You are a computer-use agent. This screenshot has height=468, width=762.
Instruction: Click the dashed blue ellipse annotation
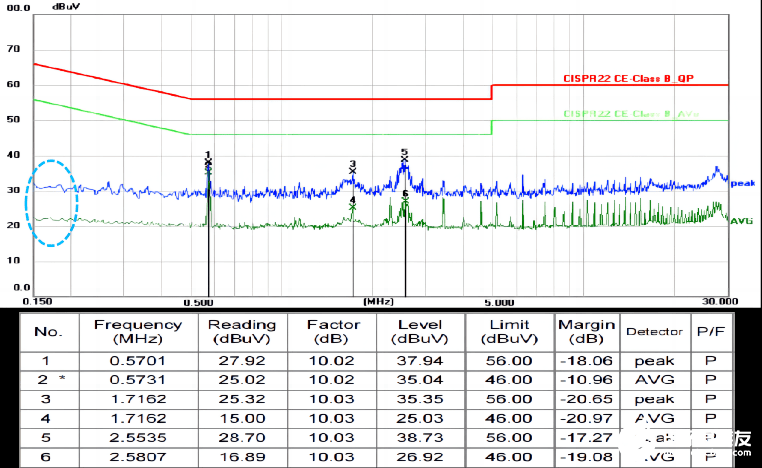(x=51, y=201)
